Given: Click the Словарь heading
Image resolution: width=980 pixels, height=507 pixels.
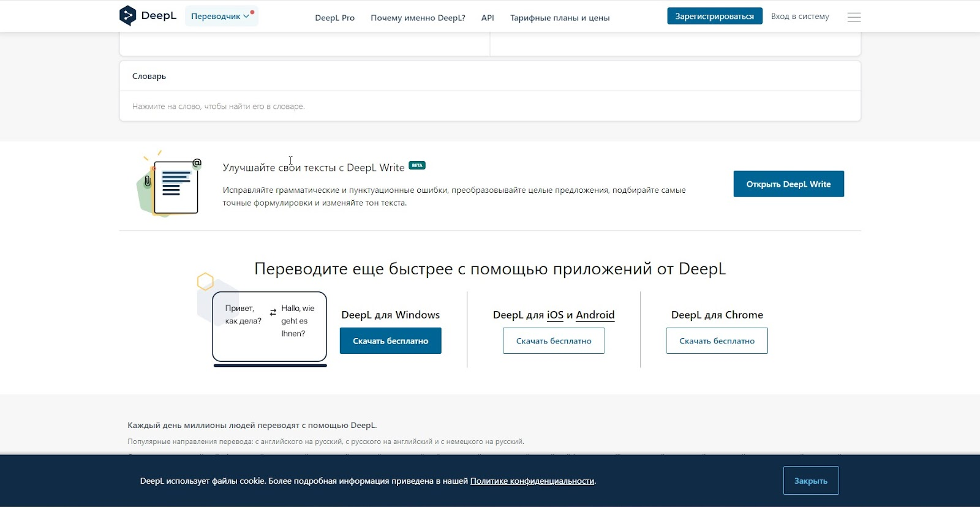Looking at the screenshot, I should point(149,76).
